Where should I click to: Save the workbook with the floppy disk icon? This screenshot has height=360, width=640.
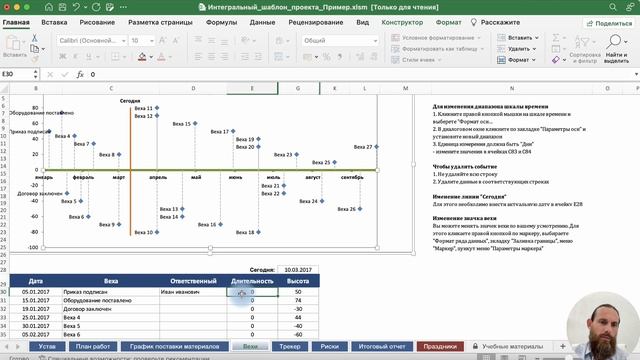pyautogui.click(x=62, y=7)
